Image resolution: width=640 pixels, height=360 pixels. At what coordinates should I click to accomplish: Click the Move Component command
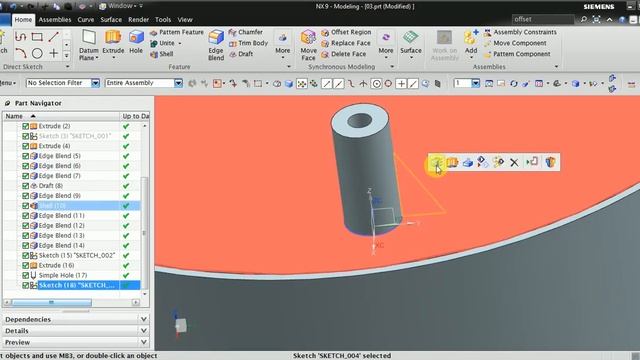pos(515,43)
